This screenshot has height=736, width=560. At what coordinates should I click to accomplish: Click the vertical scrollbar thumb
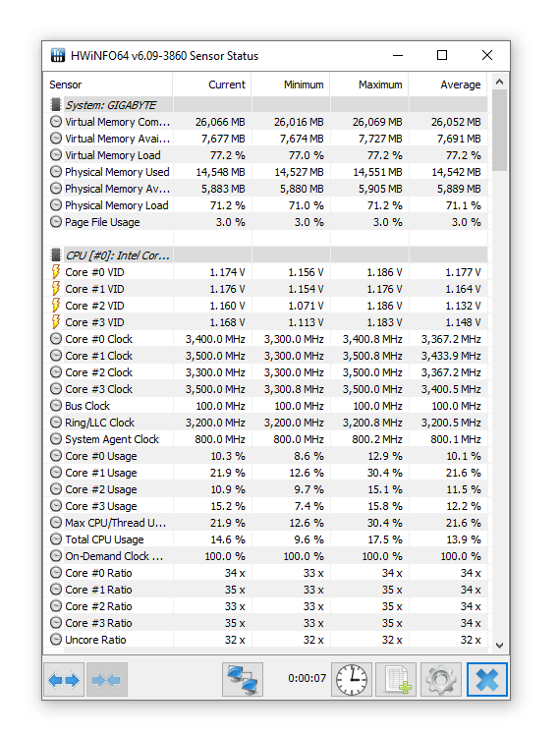click(499, 130)
